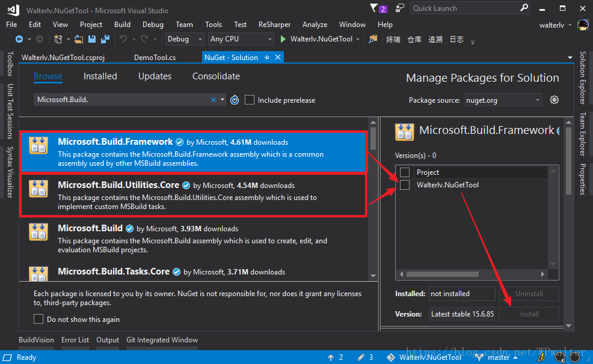Toggle Include prerelease checkbox
Screen dimensions: 593x364
coord(249,100)
